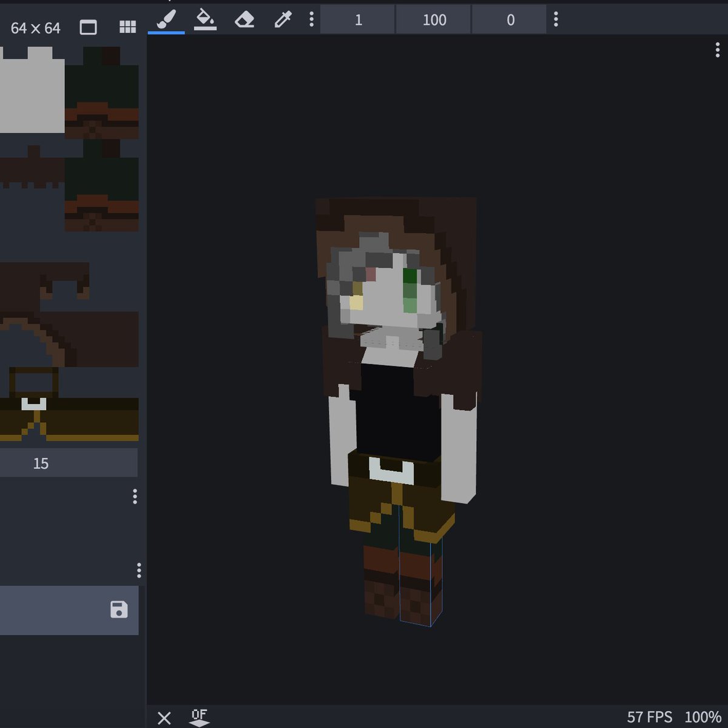Click the character's green eye in viewport
The height and width of the screenshot is (728, 728).
[410, 291]
